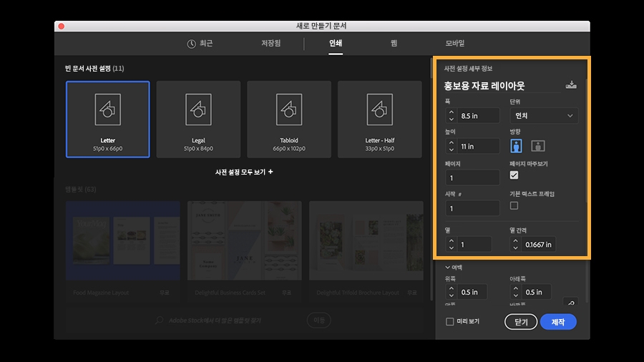Click the 위쪽 top margin stepper
644x362 pixels.
pos(452,292)
